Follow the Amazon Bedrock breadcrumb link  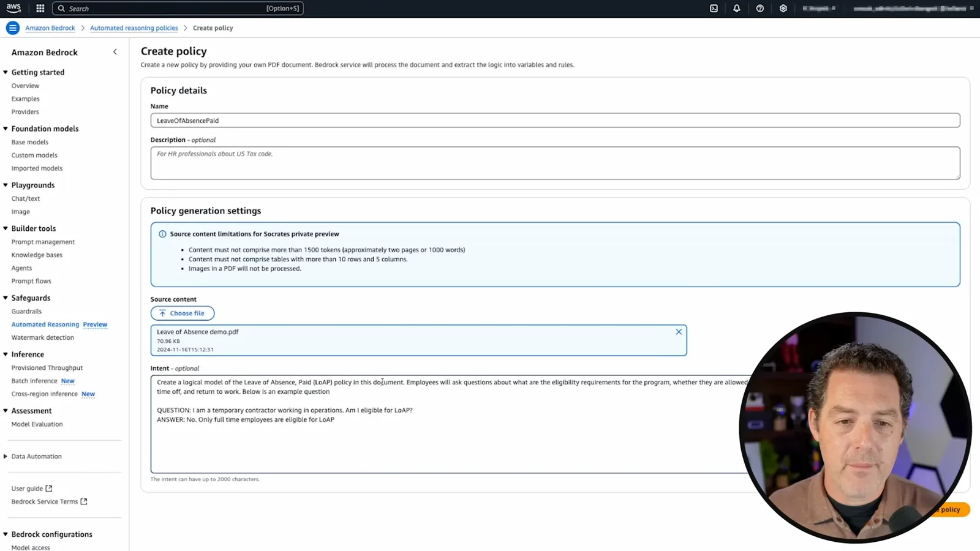pyautogui.click(x=50, y=28)
